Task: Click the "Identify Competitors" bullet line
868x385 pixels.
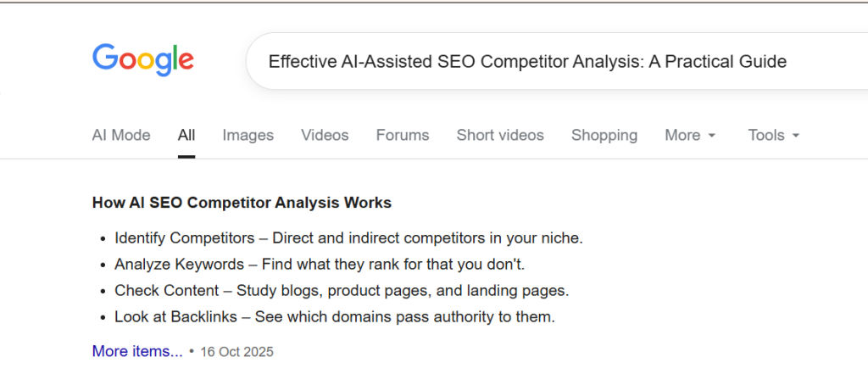Action: pyautogui.click(x=348, y=238)
